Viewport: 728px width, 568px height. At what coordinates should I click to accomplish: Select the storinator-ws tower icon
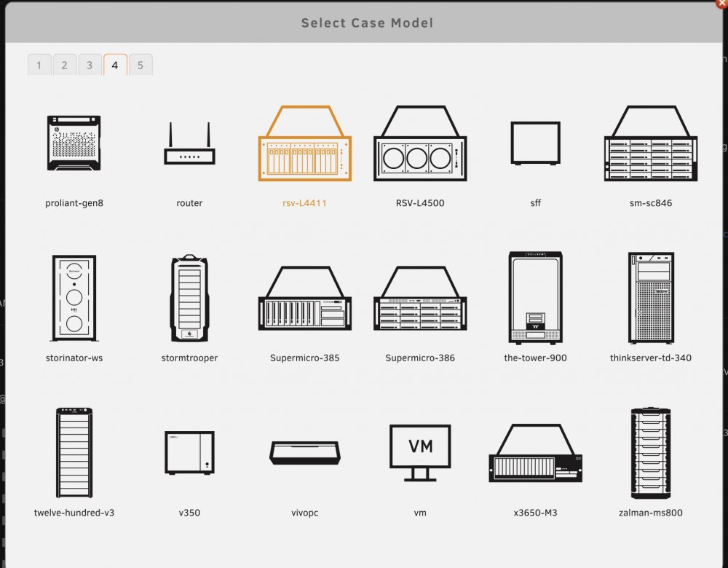pyautogui.click(x=74, y=298)
